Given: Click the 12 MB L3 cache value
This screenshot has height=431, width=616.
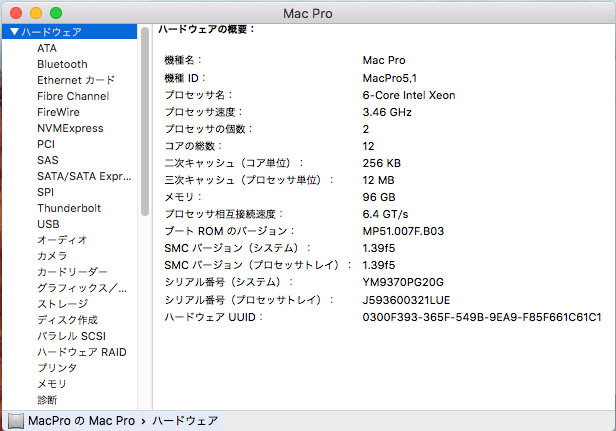Looking at the screenshot, I should [x=378, y=180].
